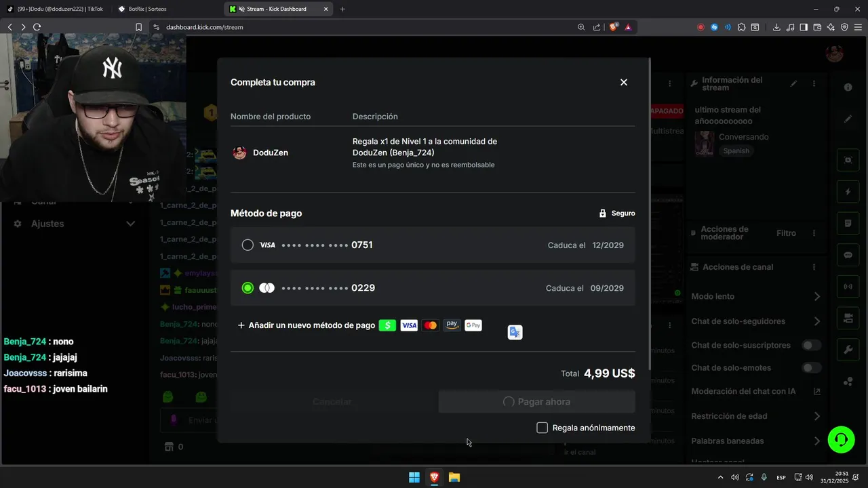Click the Conversando stream category
Image resolution: width=868 pixels, height=488 pixels.
744,137
